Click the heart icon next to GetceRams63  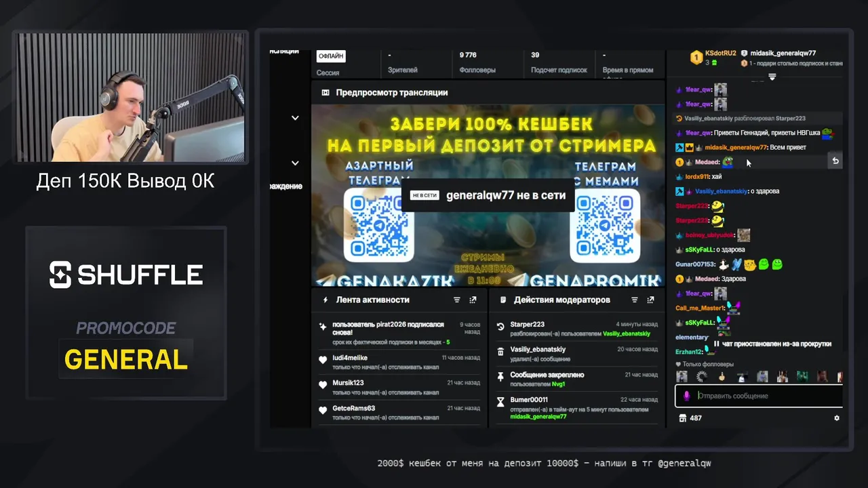pos(323,411)
